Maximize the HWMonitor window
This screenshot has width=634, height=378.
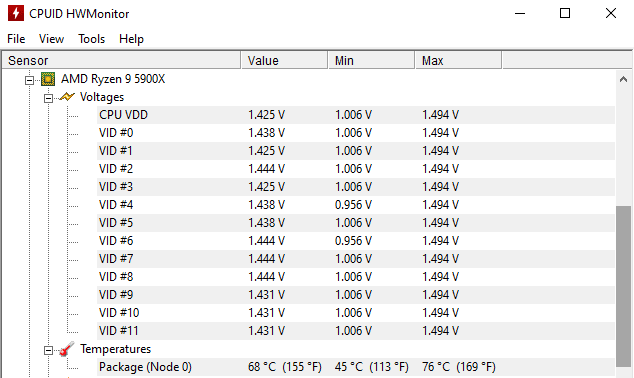click(x=565, y=13)
